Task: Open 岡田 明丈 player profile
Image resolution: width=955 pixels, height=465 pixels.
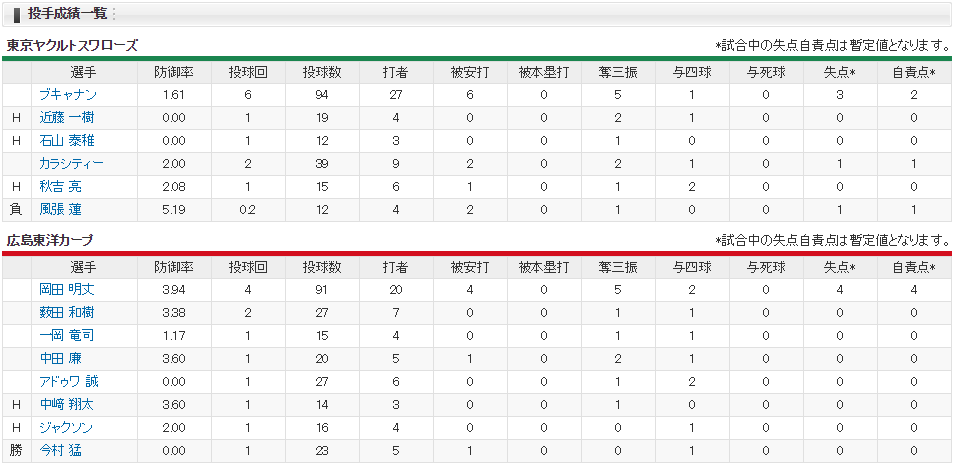Action: tap(66, 289)
